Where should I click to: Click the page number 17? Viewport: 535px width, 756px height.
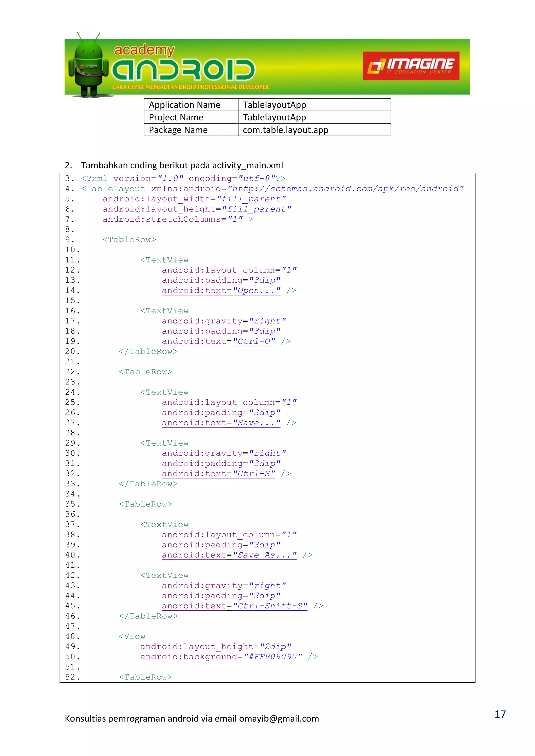(x=500, y=714)
